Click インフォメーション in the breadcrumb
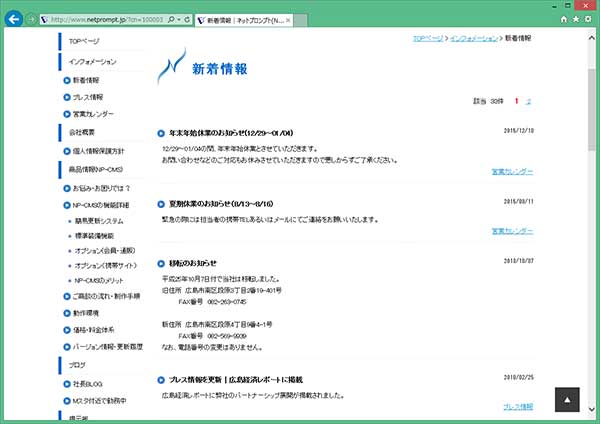 [x=474, y=38]
